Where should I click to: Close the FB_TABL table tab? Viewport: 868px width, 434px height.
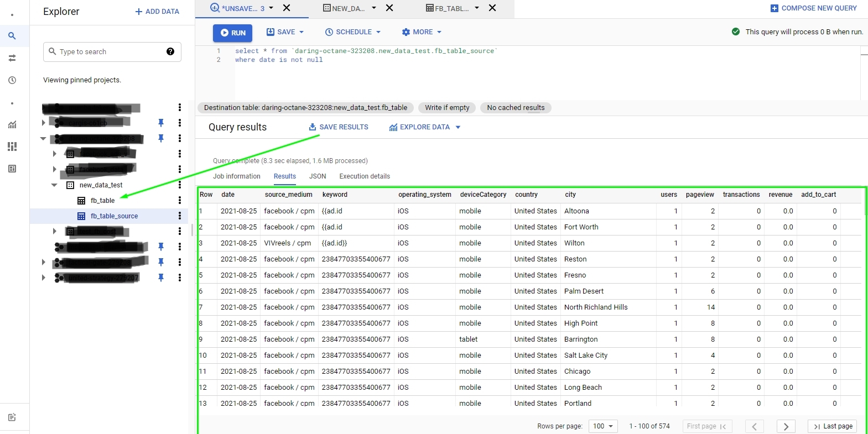(492, 8)
